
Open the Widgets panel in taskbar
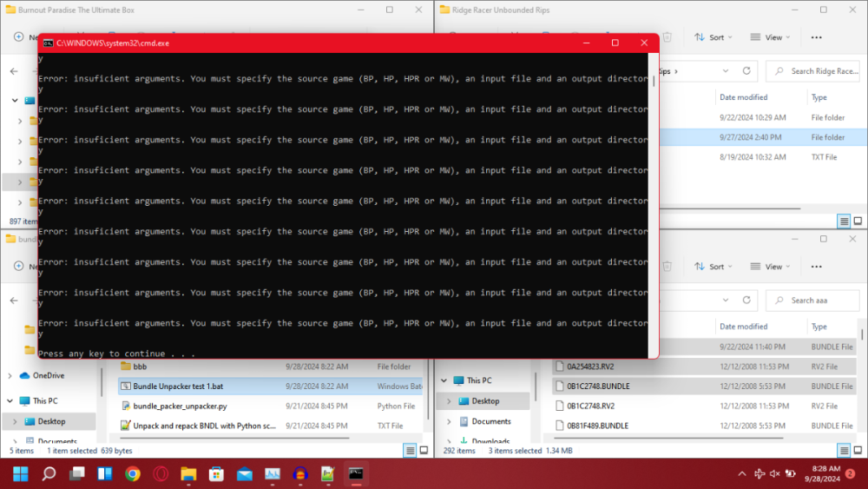pyautogui.click(x=105, y=474)
